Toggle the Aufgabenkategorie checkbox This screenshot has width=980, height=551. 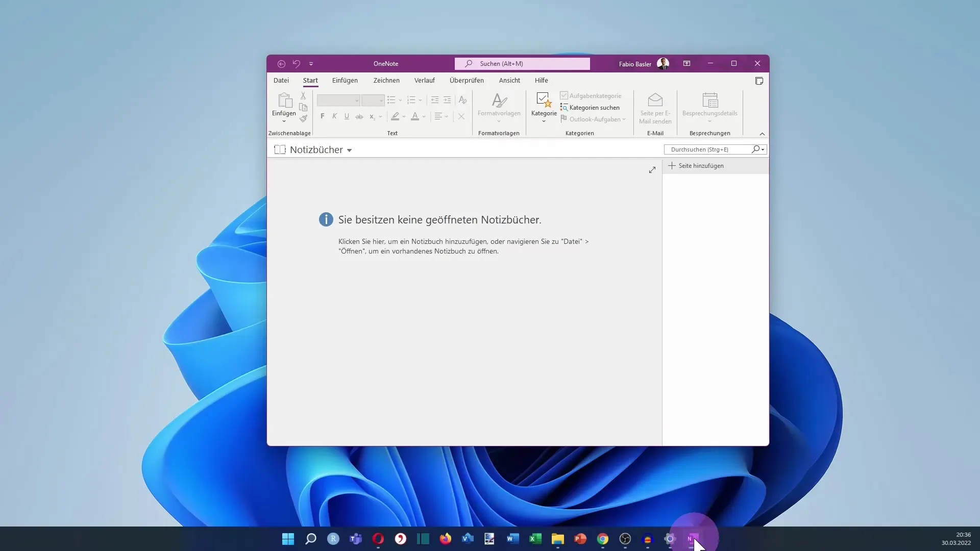point(564,95)
